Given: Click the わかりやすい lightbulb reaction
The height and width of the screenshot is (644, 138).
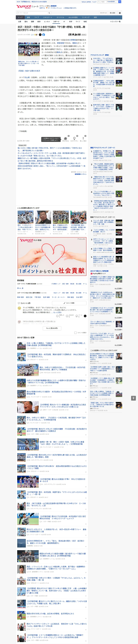Looking at the screenshot, I should (74, 139).
